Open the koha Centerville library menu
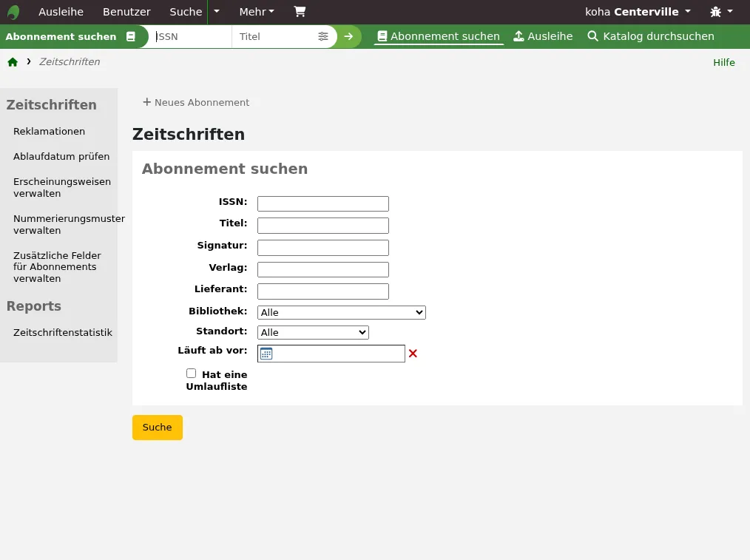Image resolution: width=750 pixels, height=560 pixels. tap(638, 12)
